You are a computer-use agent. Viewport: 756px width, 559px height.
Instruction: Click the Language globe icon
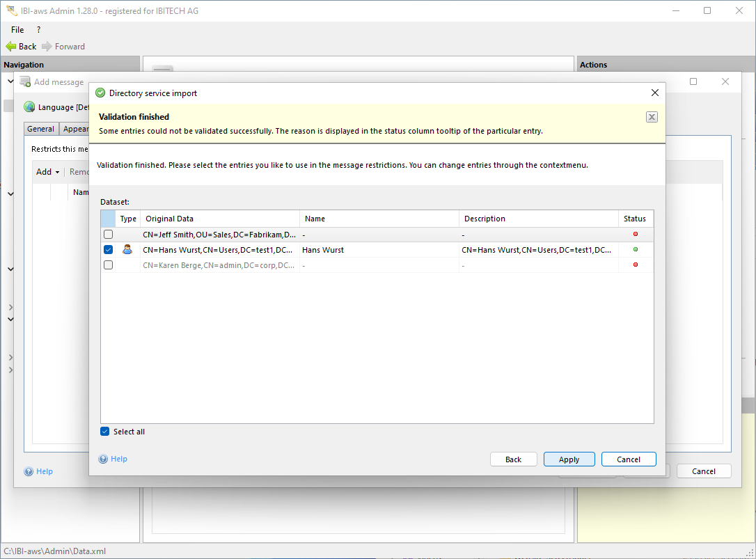29,107
